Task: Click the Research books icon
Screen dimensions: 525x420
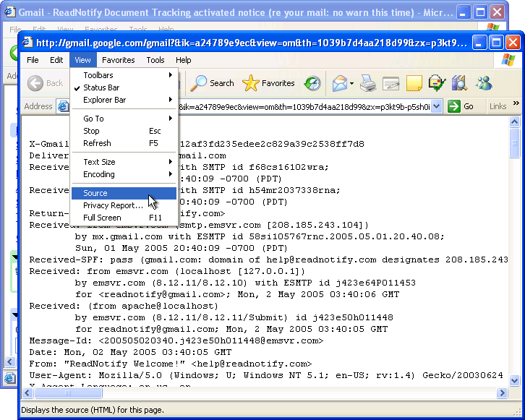Action: (x=459, y=84)
